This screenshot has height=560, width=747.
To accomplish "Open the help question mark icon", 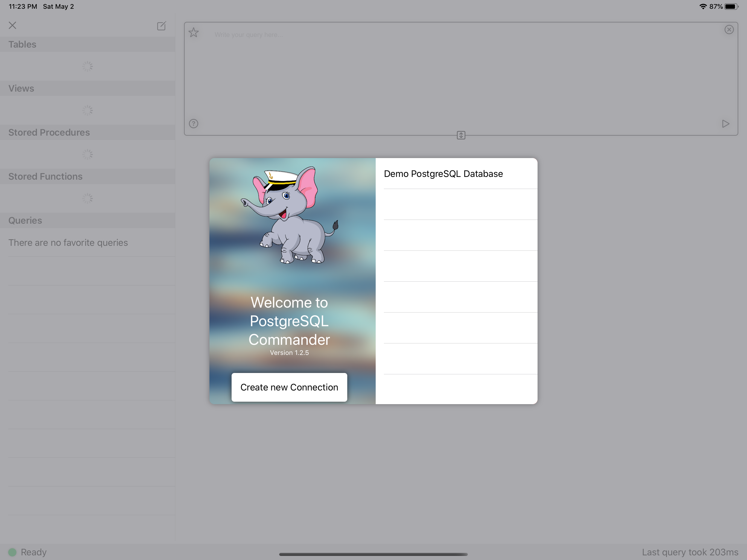I will point(194,124).
